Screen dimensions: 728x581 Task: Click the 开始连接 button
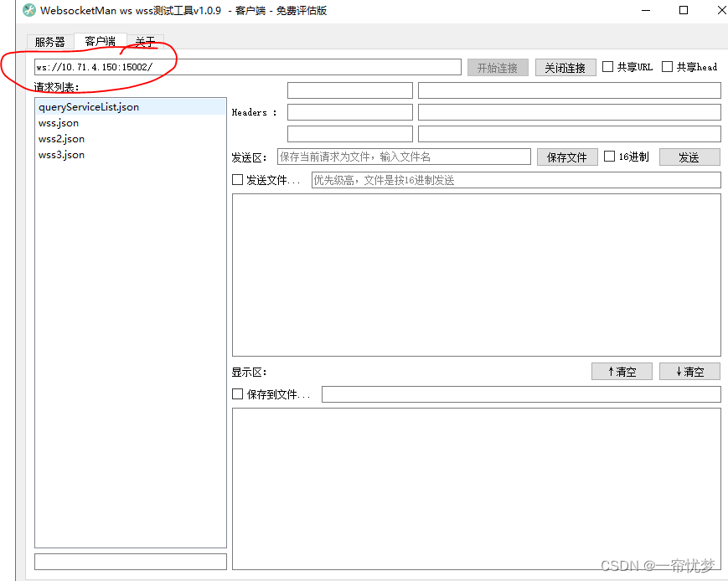coord(498,68)
